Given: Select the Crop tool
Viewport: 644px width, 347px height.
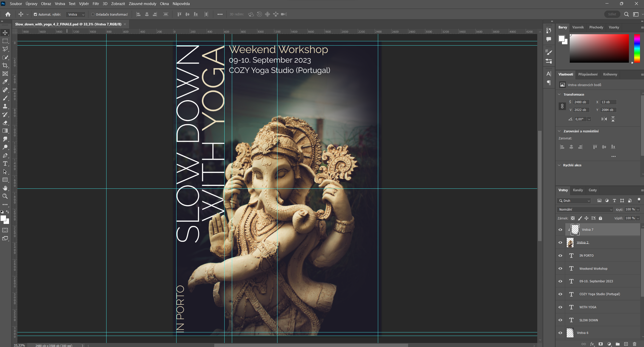Looking at the screenshot, I should 5,65.
